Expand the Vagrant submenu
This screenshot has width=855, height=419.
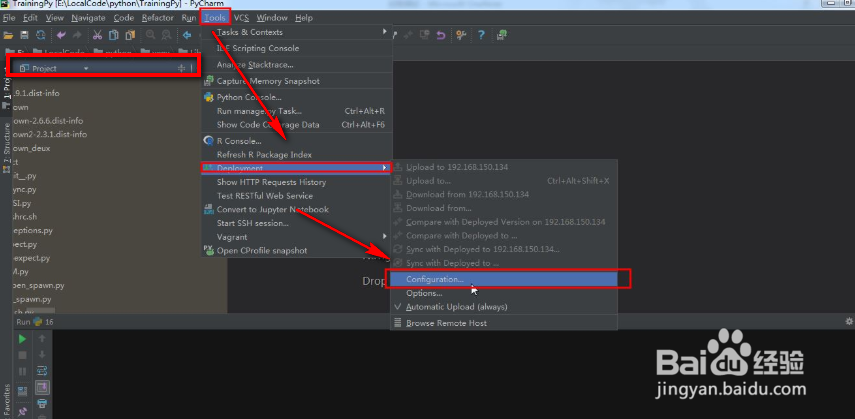coord(297,237)
